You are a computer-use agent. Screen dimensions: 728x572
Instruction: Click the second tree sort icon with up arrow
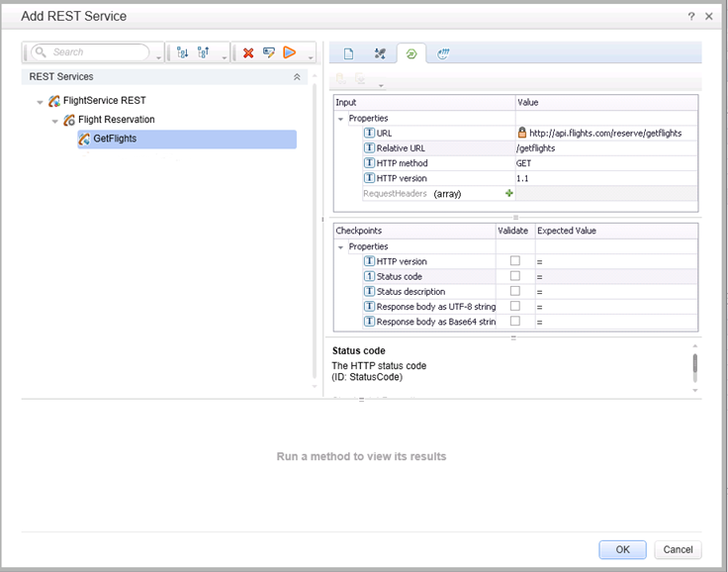coord(204,52)
